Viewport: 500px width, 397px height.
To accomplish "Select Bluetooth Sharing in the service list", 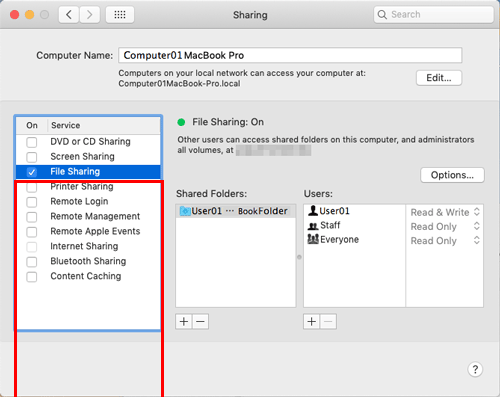I will [x=88, y=261].
